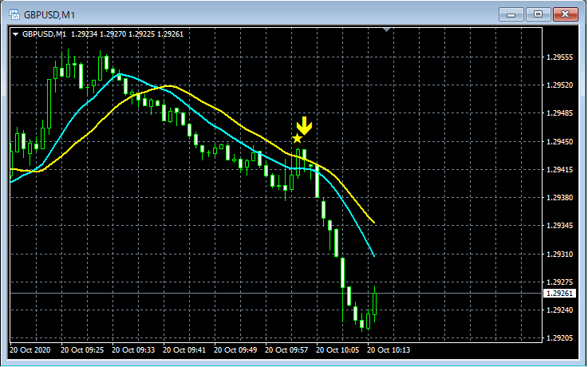The image size is (588, 367).
Task: Click the 1.29415 price scale label
Action: tap(560, 170)
